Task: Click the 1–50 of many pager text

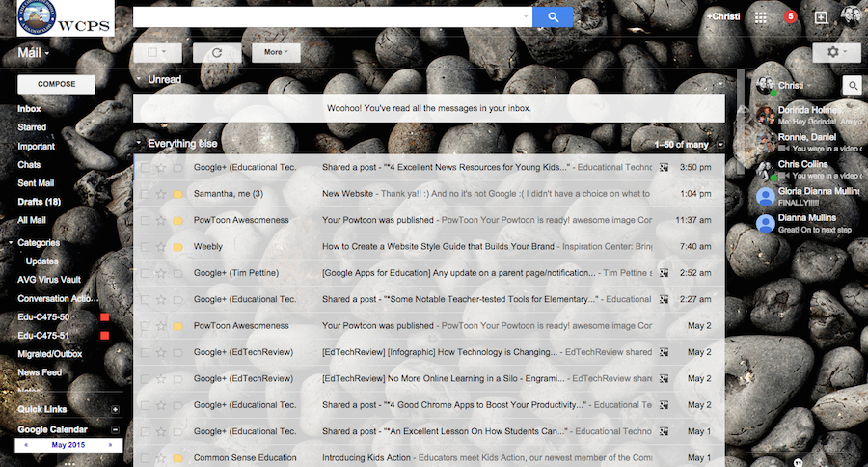Action: [682, 145]
